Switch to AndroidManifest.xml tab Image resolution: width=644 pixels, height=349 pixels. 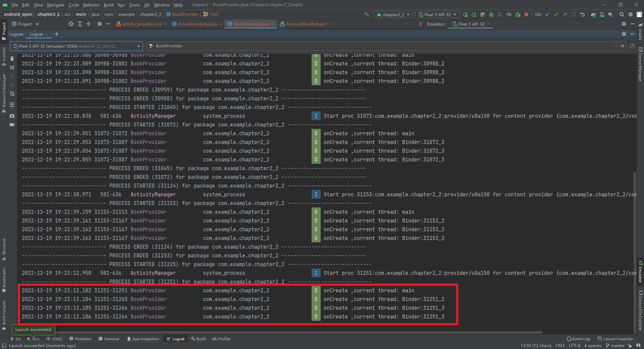[x=306, y=24]
